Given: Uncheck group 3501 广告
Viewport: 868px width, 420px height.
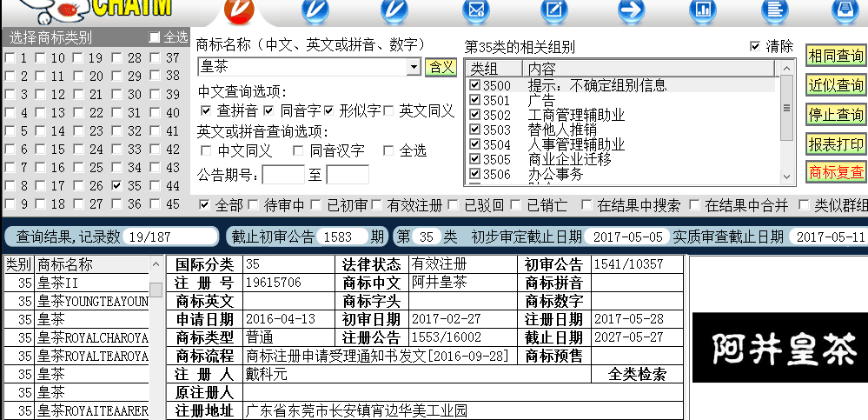Looking at the screenshot, I should [474, 100].
